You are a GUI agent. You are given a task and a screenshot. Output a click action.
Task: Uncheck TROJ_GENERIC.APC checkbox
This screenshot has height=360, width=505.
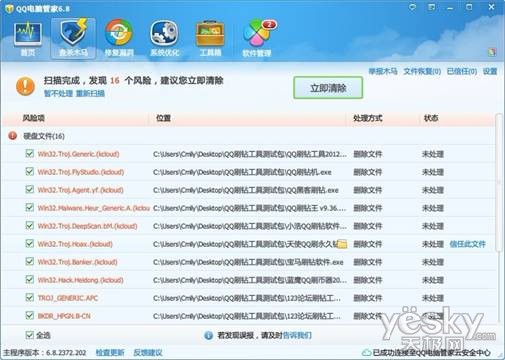[30, 297]
